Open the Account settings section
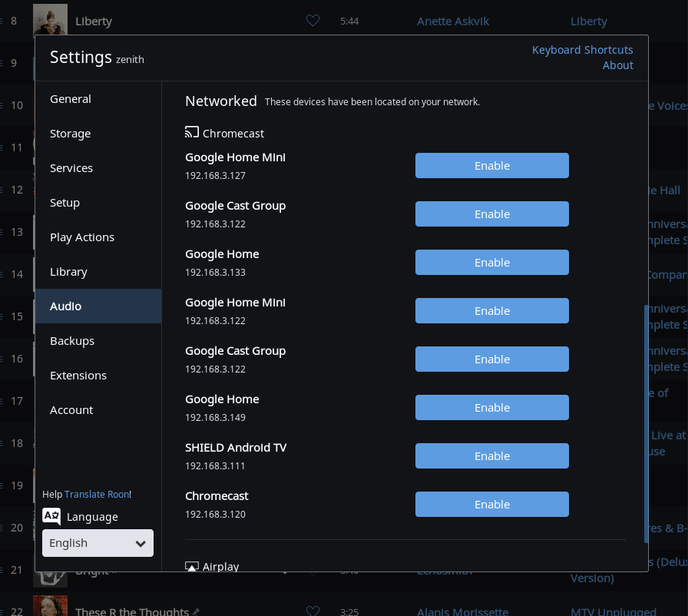 (71, 409)
